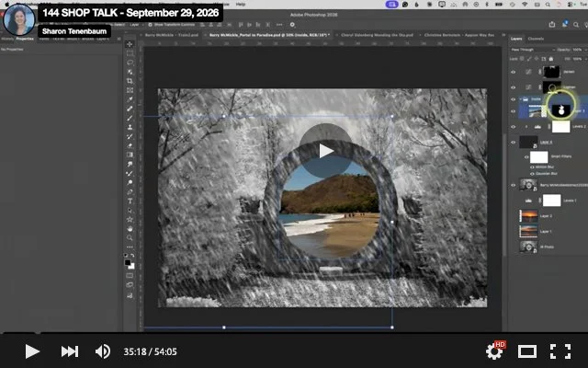Select the Spot Healing Brush tool
Screen dimensions: 588x368
[130, 109]
